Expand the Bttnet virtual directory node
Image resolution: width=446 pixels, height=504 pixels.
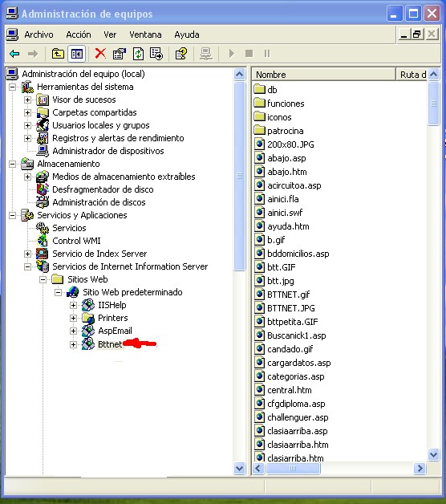pos(73,344)
